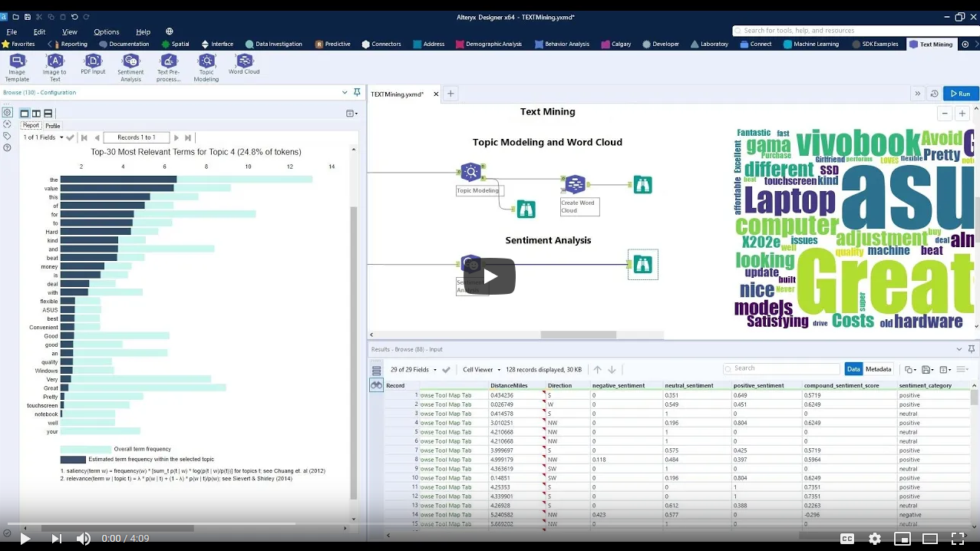Sort results ascending with up arrow
Screen dimensions: 980x551
pos(598,369)
